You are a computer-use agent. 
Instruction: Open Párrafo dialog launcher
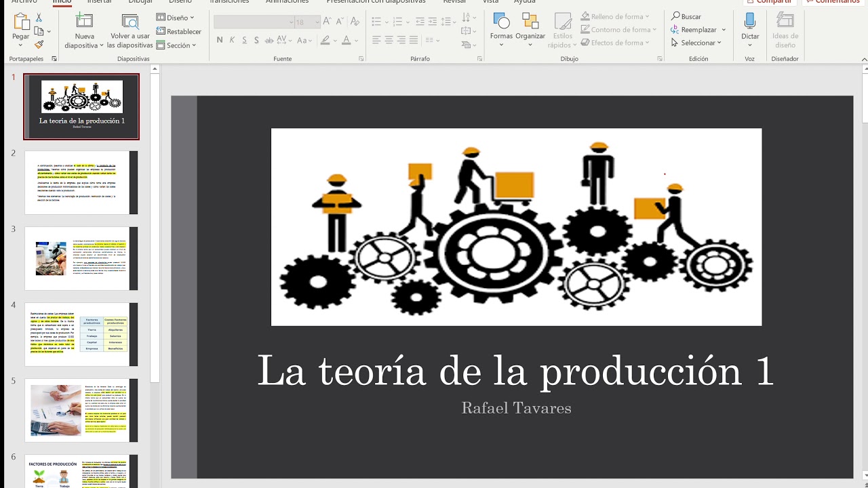point(479,59)
